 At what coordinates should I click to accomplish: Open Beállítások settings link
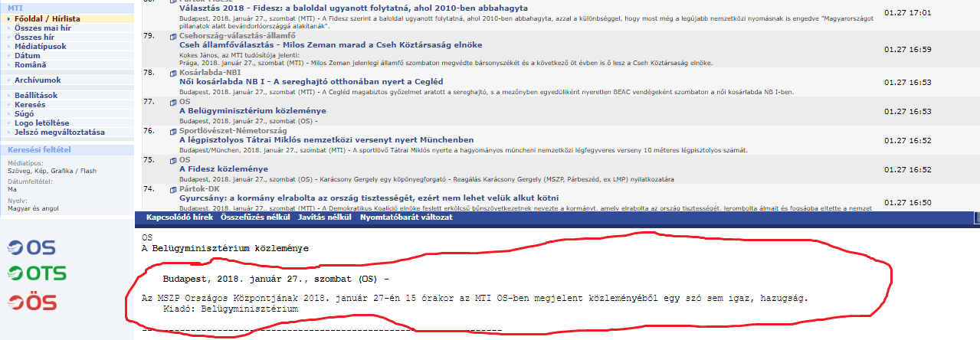point(37,95)
